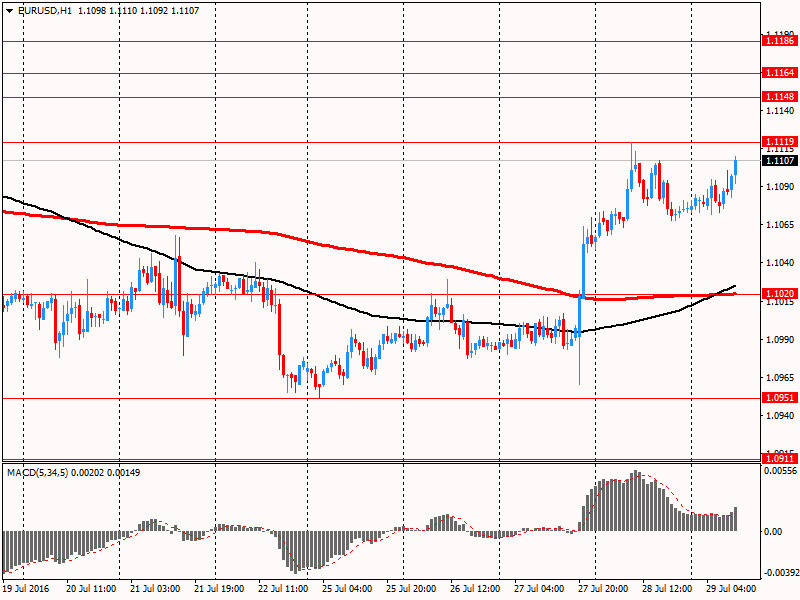Click the 27 Jul 04:00 time label
The image size is (800, 600).
[539, 589]
